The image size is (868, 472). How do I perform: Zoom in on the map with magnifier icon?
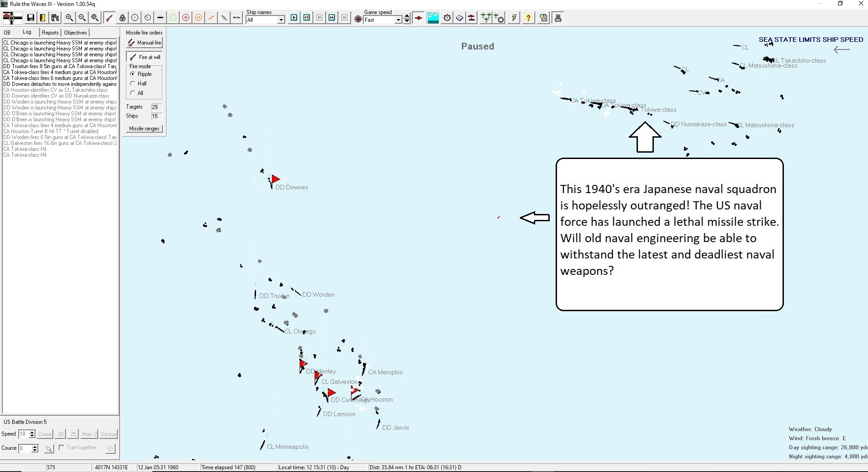pyautogui.click(x=69, y=18)
